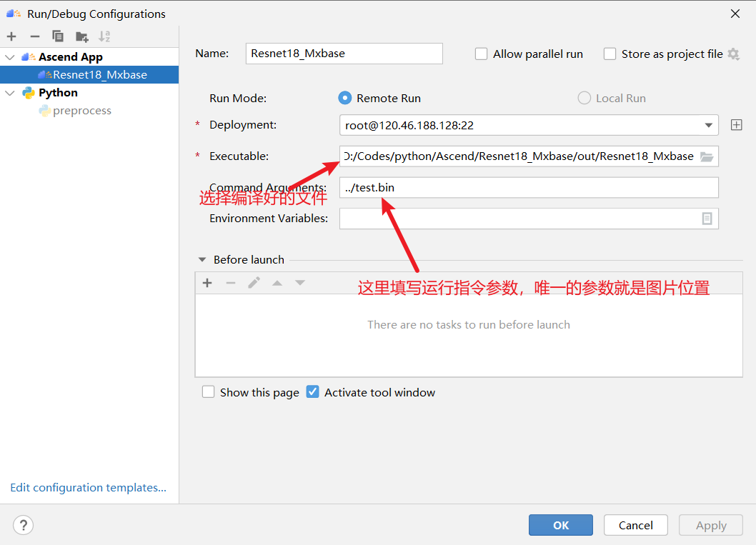Move Before launch task up
Image resolution: width=756 pixels, height=545 pixels.
click(277, 283)
